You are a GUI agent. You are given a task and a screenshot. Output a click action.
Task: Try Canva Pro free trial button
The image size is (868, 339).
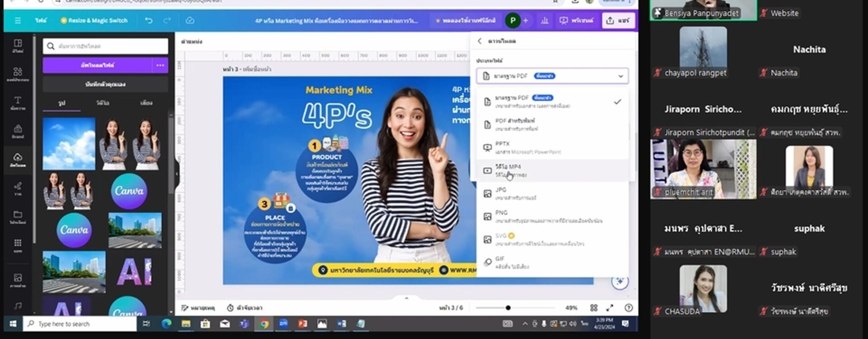(465, 20)
